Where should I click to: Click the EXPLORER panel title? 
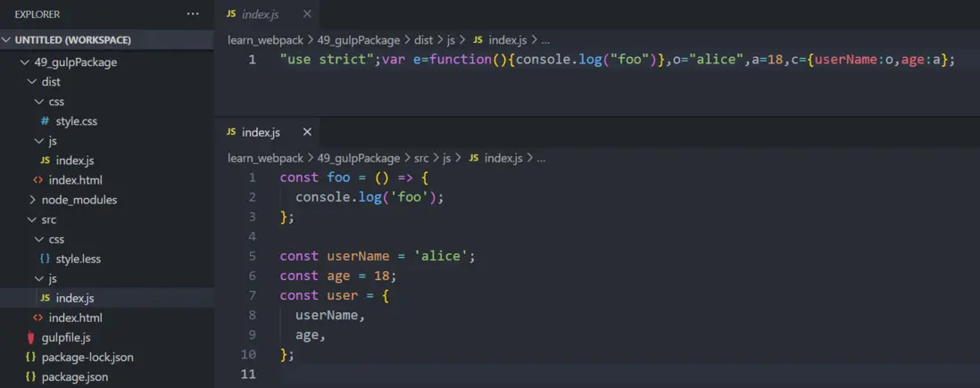(x=37, y=13)
